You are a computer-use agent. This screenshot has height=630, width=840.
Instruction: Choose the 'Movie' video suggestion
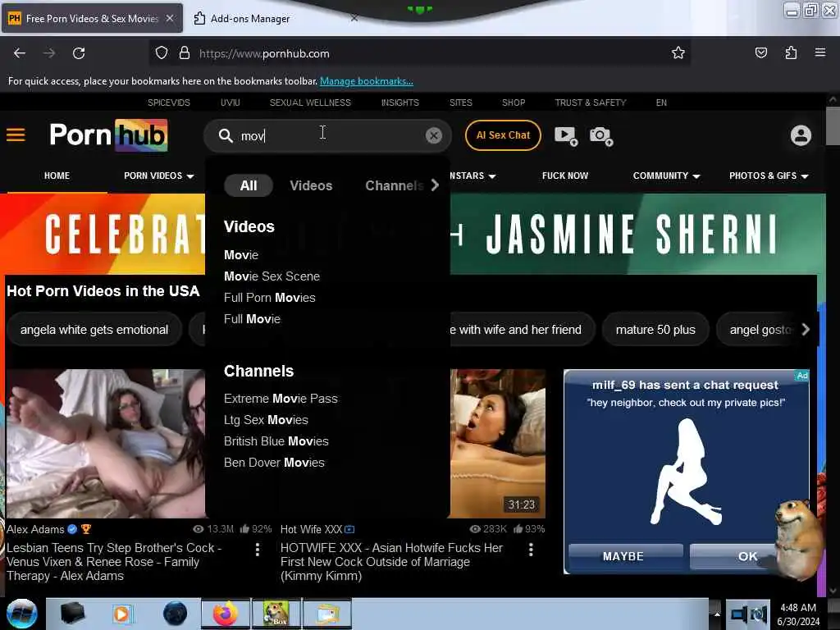tap(241, 255)
